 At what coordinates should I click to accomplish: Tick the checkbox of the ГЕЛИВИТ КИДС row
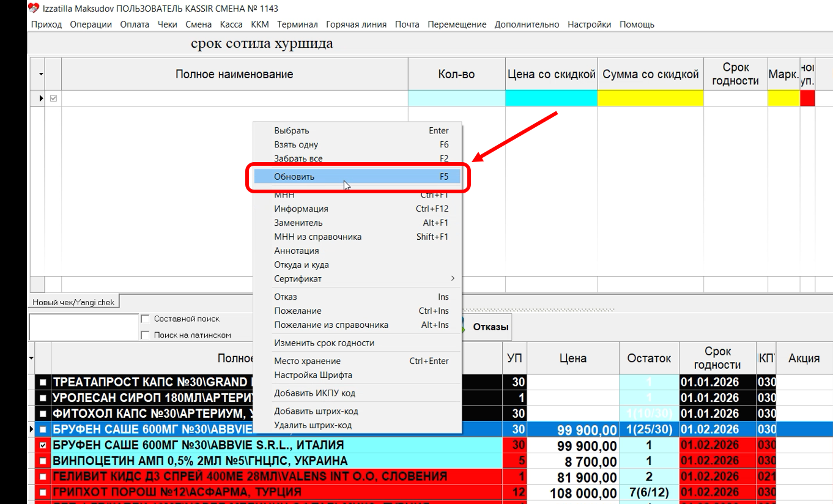43,477
